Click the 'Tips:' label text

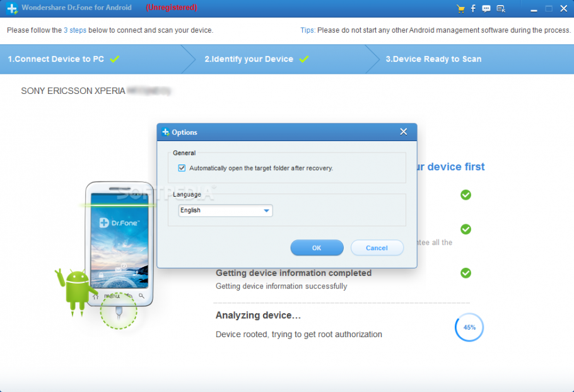(x=308, y=30)
